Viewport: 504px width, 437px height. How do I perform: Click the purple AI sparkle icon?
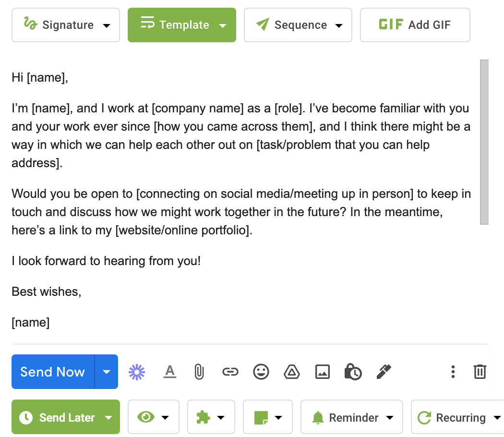[x=137, y=372]
